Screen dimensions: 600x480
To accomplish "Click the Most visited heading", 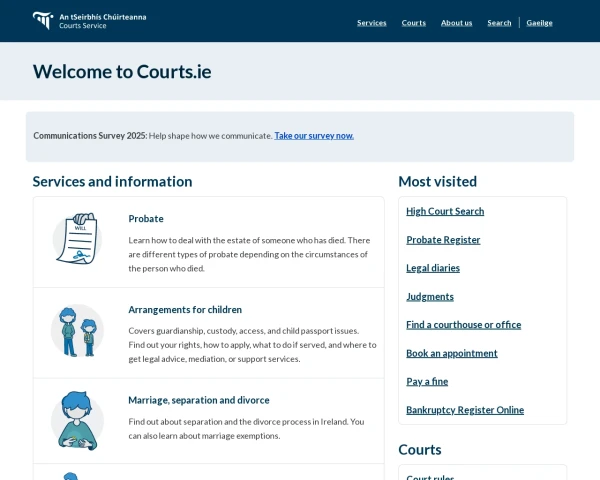I will click(x=437, y=181).
